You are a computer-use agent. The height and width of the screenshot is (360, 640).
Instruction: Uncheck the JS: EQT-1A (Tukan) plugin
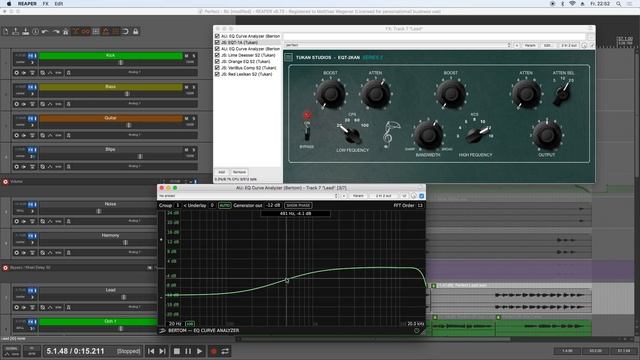click(217, 42)
